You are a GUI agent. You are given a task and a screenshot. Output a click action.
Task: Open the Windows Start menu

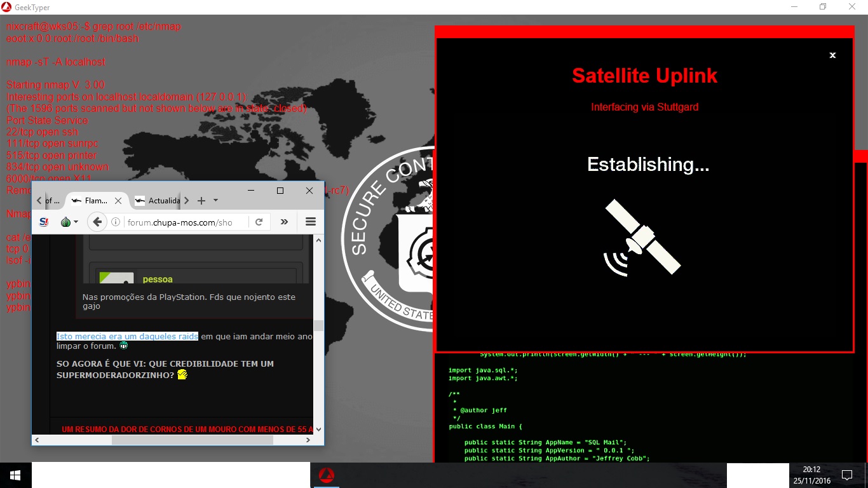(x=15, y=475)
